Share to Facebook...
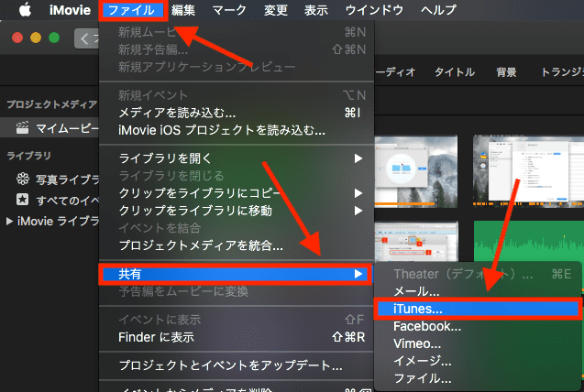 [478, 326]
